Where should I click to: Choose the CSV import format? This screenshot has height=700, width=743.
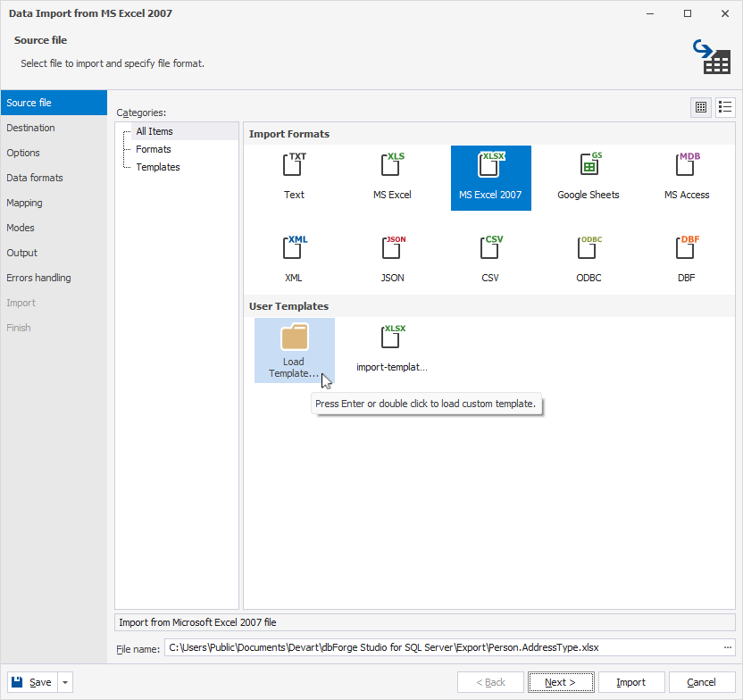[x=490, y=260]
